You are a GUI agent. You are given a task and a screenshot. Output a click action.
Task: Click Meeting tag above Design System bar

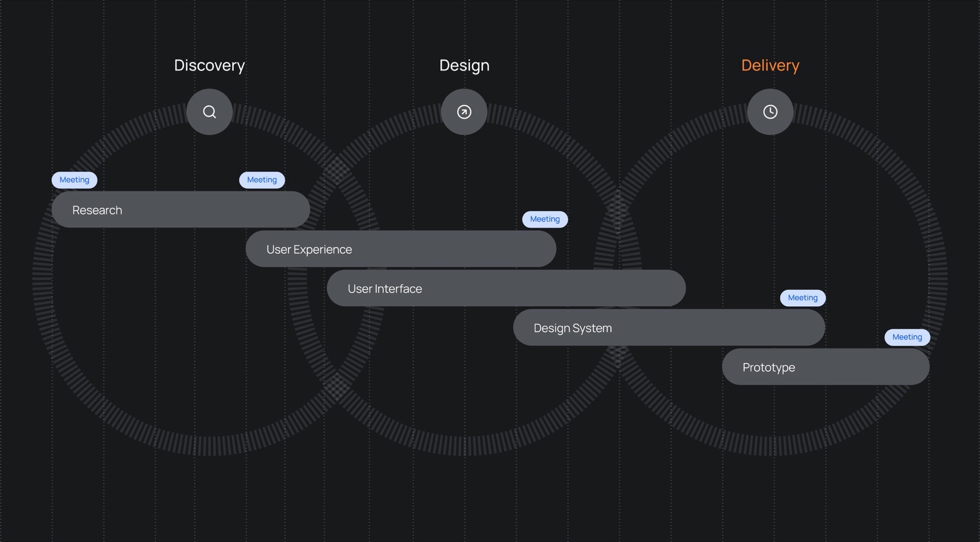point(803,298)
